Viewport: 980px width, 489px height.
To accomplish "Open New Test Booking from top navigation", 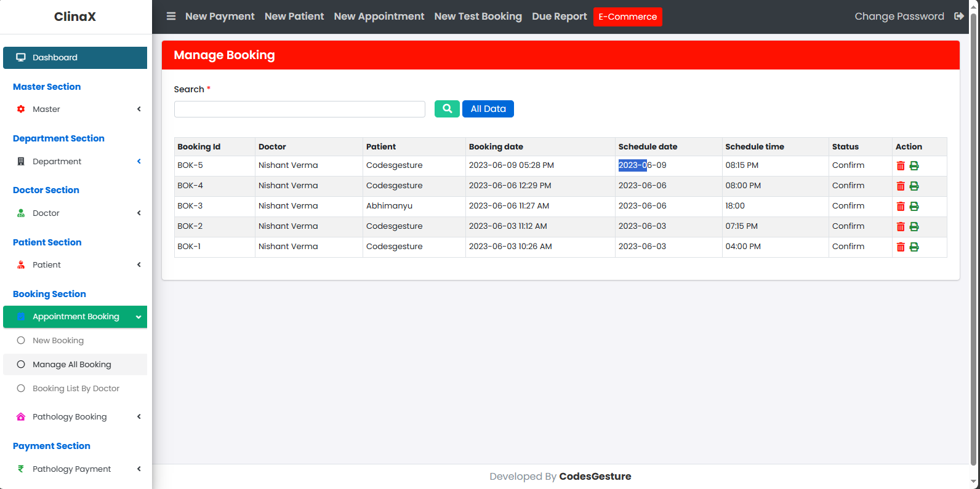I will (478, 17).
